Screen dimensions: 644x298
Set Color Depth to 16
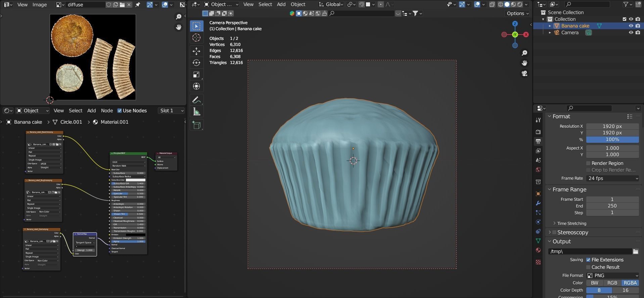click(x=626, y=290)
